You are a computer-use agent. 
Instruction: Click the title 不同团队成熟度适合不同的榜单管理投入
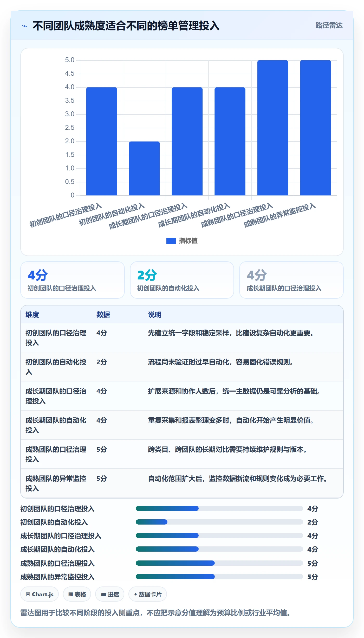126,26
